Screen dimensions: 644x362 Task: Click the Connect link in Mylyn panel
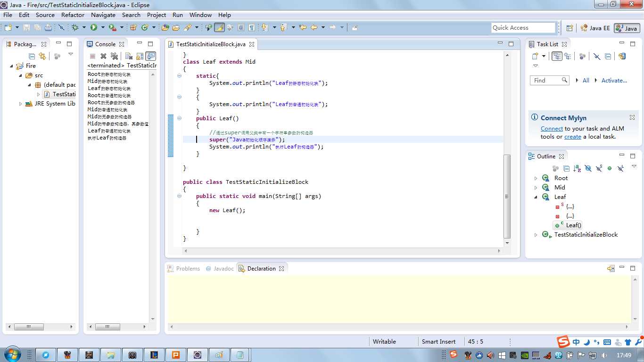pyautogui.click(x=552, y=129)
